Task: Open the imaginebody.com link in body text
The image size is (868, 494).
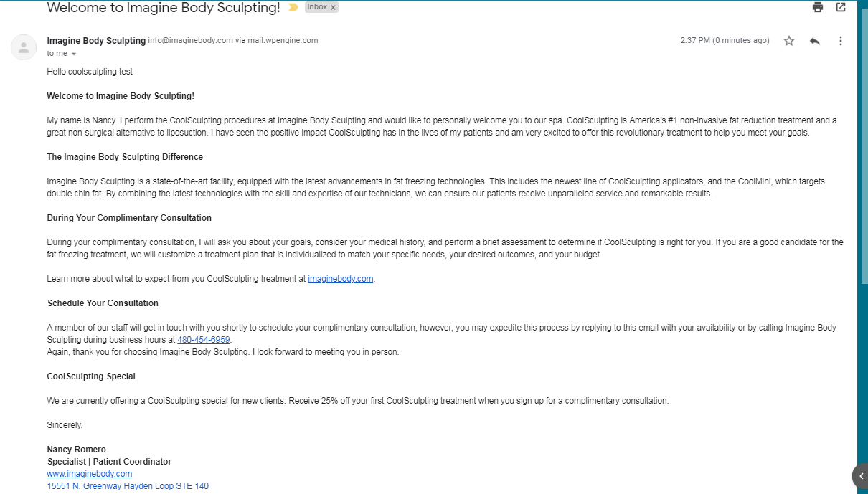Action: pyautogui.click(x=340, y=279)
